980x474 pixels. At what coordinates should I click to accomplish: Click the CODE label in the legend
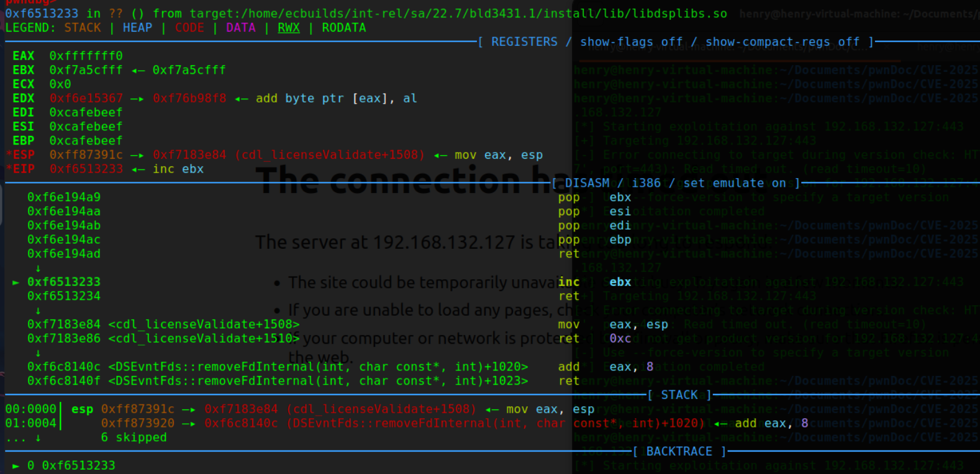[x=189, y=28]
